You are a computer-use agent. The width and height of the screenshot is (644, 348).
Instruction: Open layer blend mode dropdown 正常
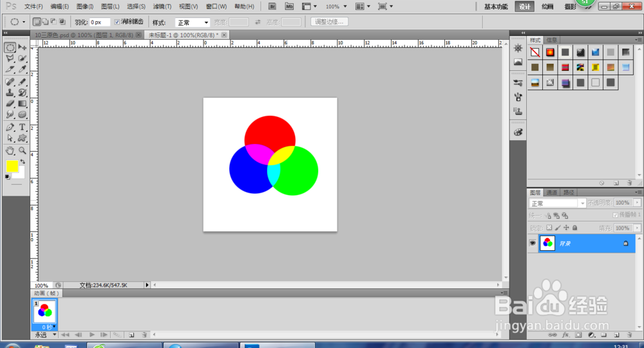pyautogui.click(x=557, y=203)
